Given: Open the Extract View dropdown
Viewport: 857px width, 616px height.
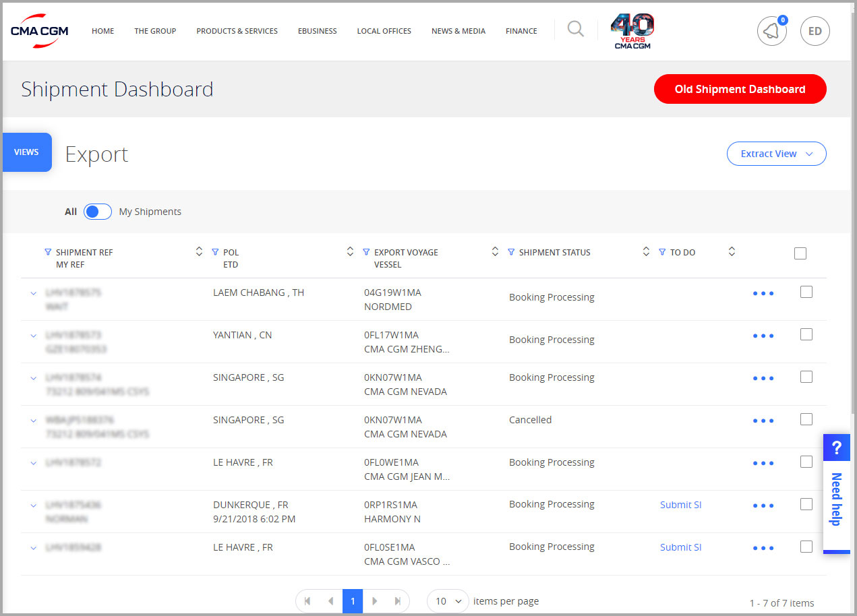Looking at the screenshot, I should (x=776, y=154).
